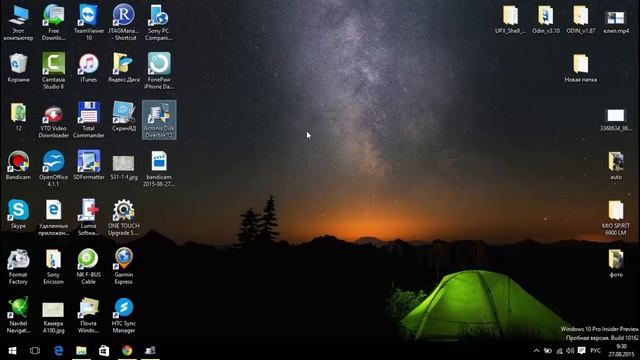Open the Почта Windows mail shortcut
The image size is (640, 360).
click(x=89, y=315)
